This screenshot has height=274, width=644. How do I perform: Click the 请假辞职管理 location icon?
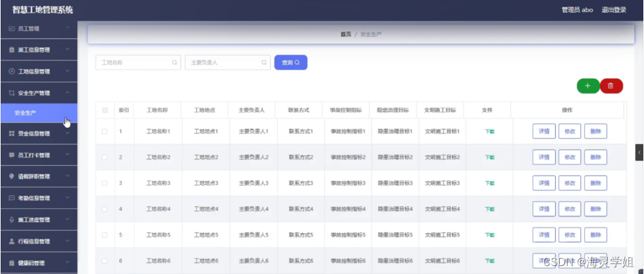11,176
